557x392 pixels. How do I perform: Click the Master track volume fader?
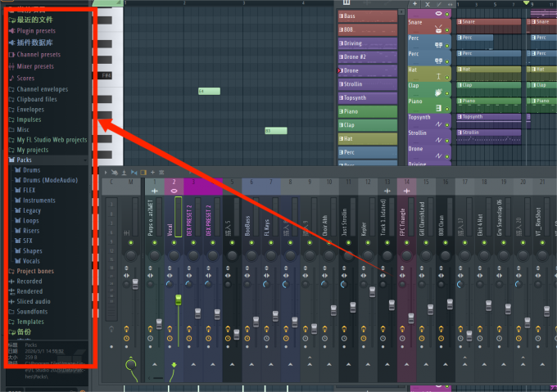tap(135, 284)
